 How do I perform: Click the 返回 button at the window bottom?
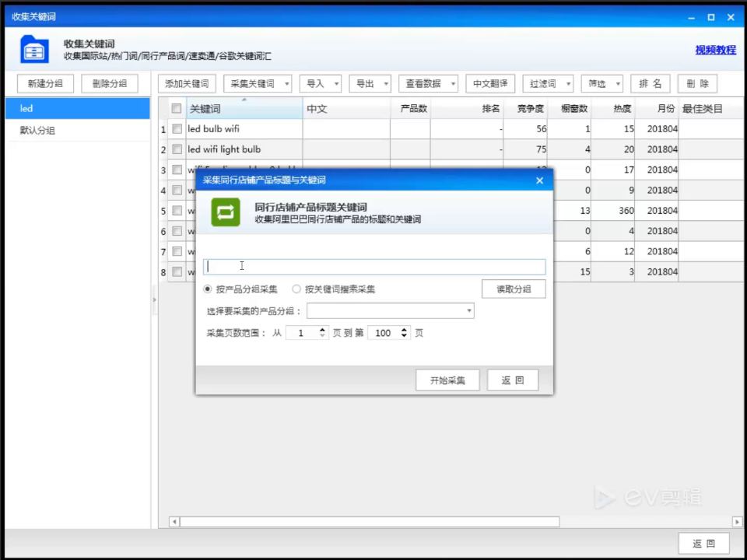point(703,544)
